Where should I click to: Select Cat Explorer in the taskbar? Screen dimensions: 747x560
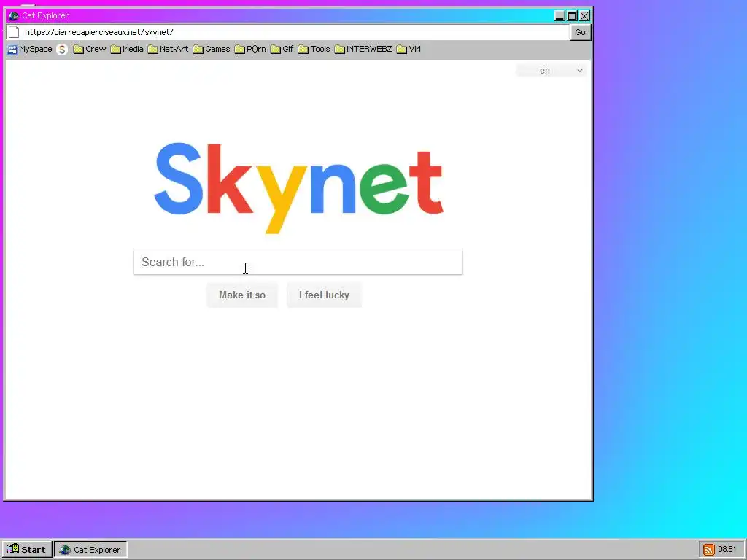(x=90, y=550)
